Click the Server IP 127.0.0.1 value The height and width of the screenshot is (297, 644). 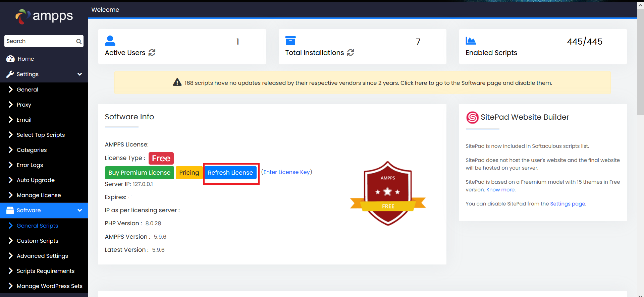click(143, 184)
